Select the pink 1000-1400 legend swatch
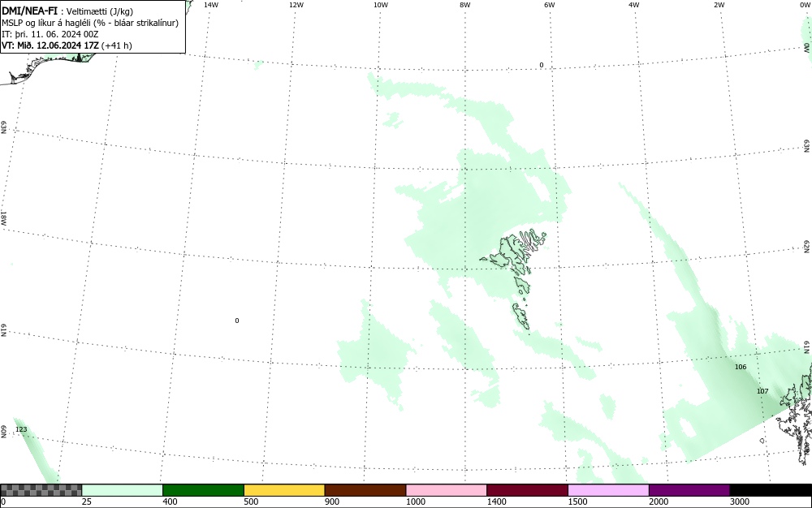812x508 pixels. pyautogui.click(x=447, y=490)
